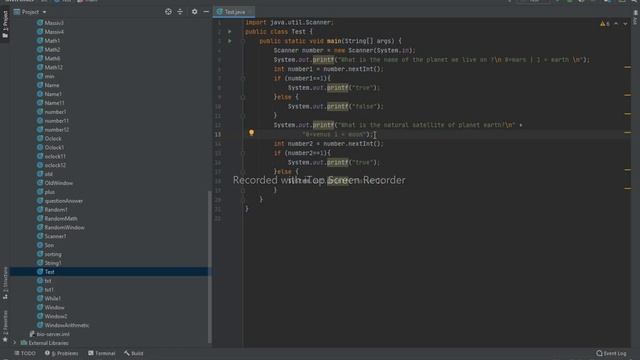Image resolution: width=640 pixels, height=360 pixels.
Task: Select the plus class in the tree
Action: click(x=49, y=192)
